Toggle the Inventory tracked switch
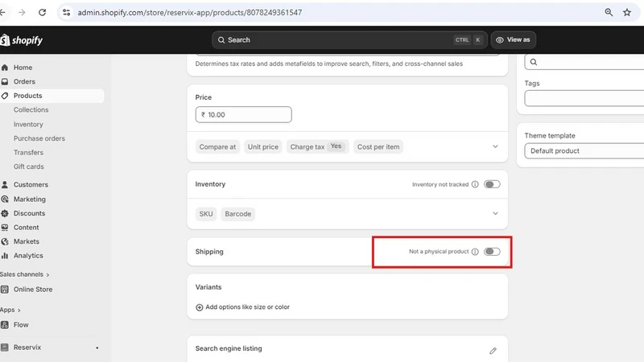This screenshot has height=362, width=644. pos(492,184)
